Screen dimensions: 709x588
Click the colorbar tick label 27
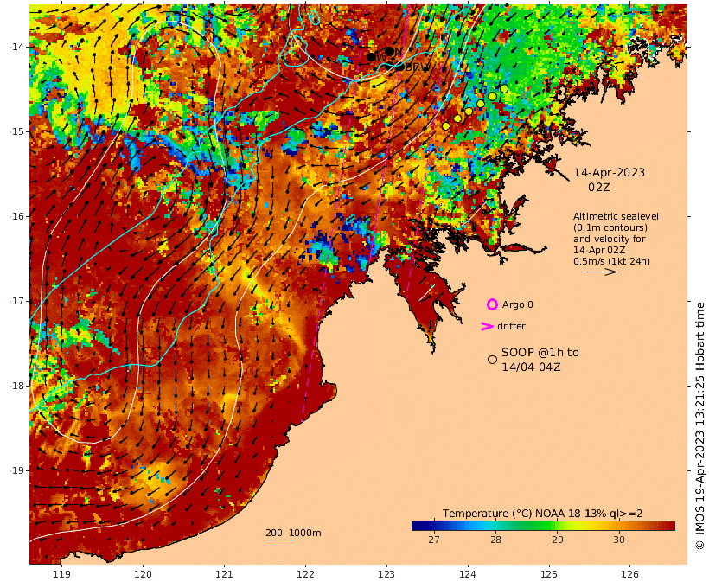click(434, 540)
